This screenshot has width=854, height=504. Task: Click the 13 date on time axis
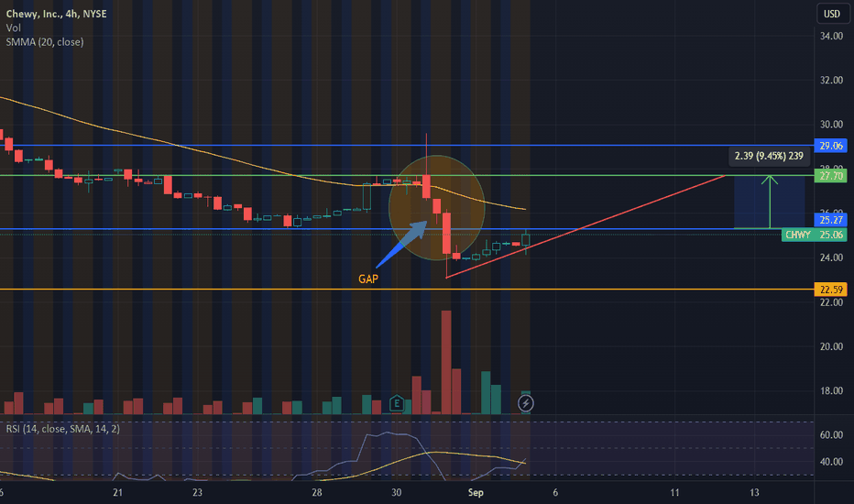coord(754,493)
